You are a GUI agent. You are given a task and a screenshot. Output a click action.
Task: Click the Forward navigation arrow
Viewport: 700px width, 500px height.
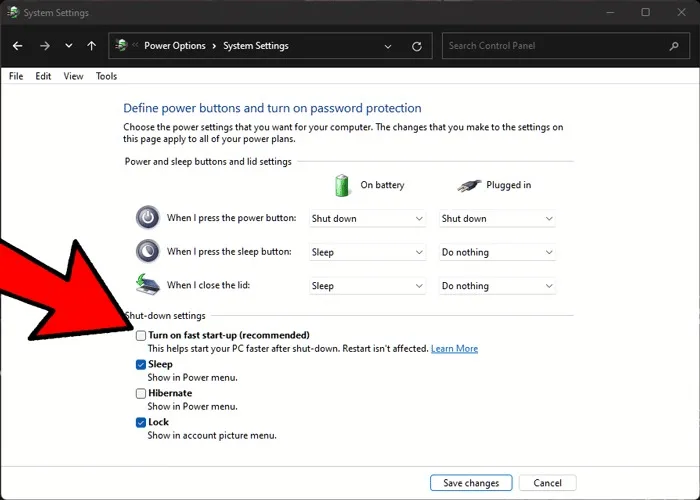[44, 46]
